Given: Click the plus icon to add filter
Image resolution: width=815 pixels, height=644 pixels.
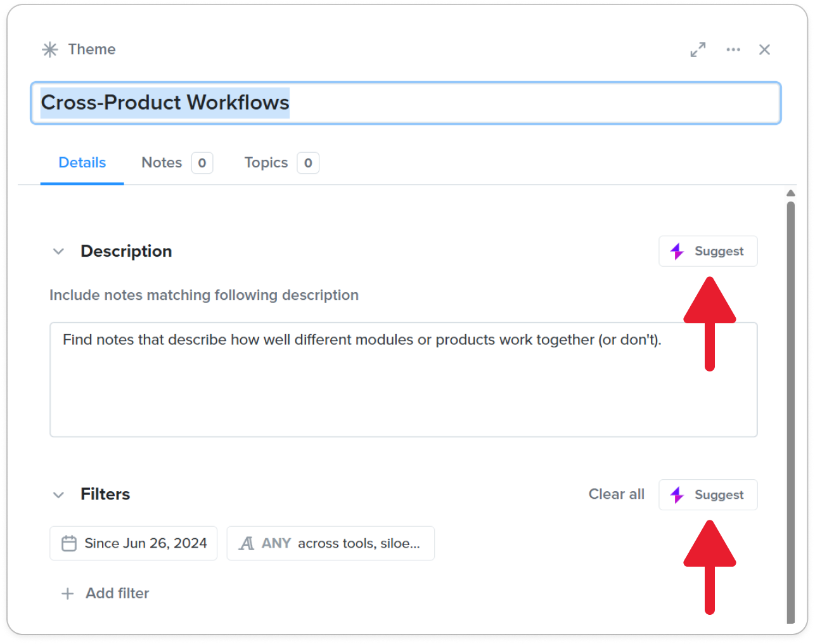Looking at the screenshot, I should point(68,593).
